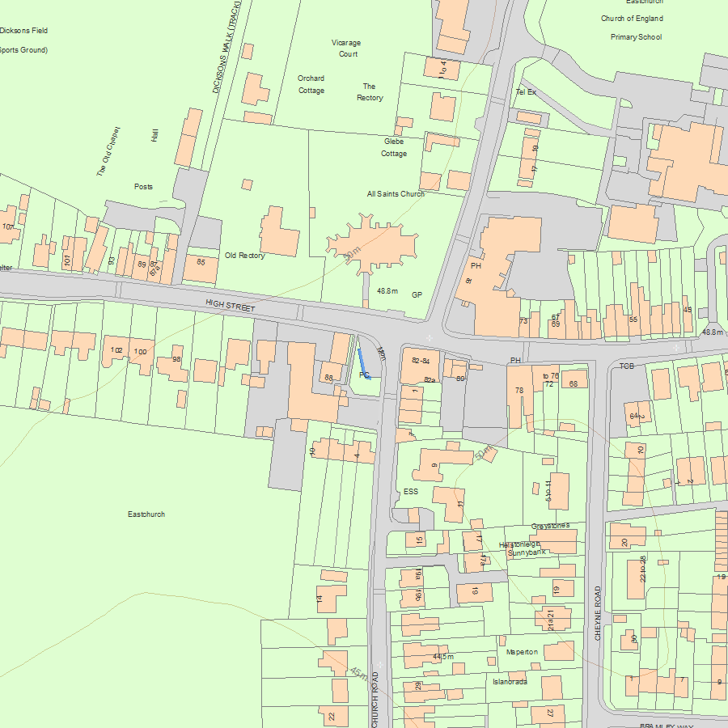728x728 pixels.
Task: Click house number 78
Action: point(519,391)
